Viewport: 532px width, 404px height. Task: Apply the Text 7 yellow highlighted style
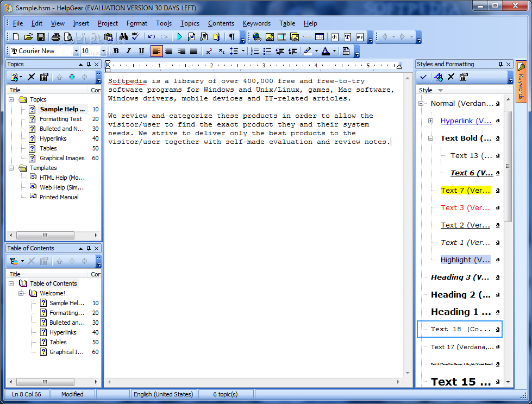465,190
